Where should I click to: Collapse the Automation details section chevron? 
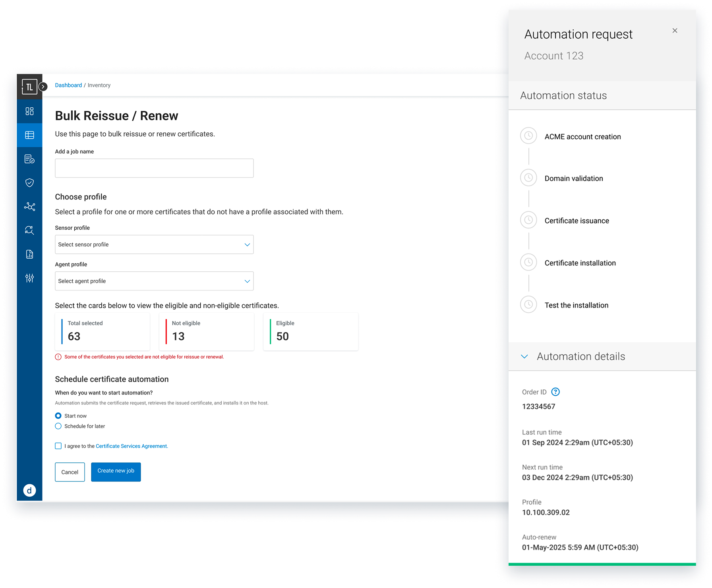(524, 356)
